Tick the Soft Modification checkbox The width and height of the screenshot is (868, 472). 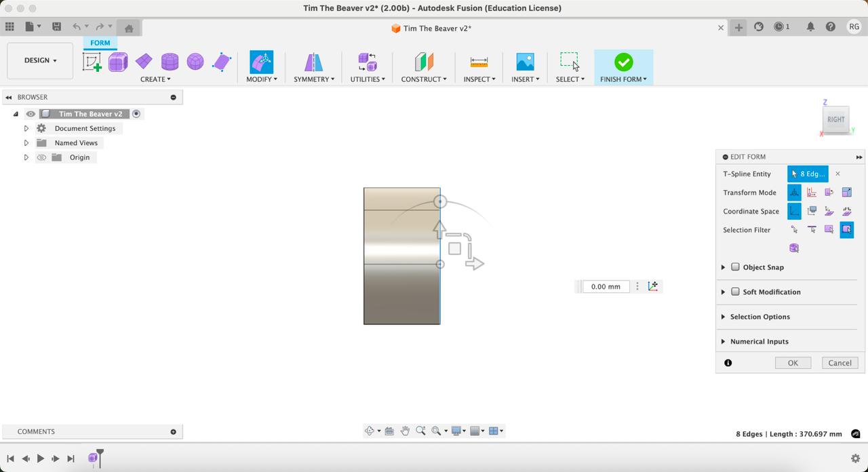(735, 292)
